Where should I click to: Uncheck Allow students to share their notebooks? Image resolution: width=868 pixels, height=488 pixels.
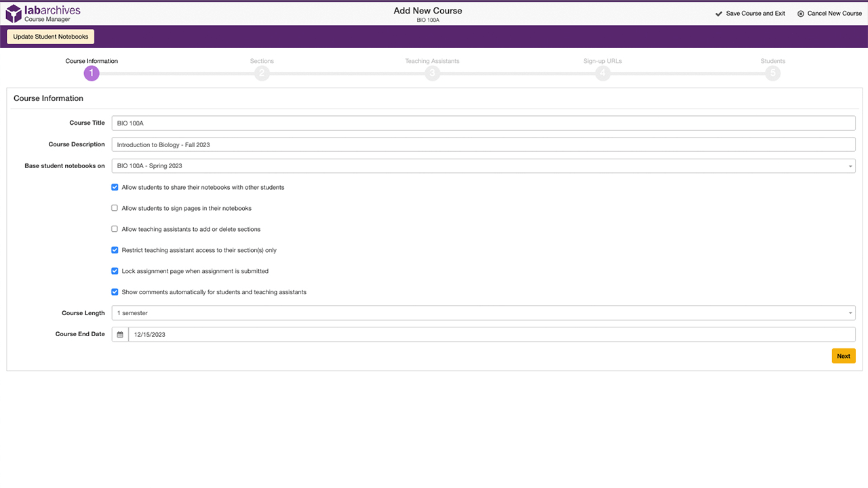(x=115, y=187)
